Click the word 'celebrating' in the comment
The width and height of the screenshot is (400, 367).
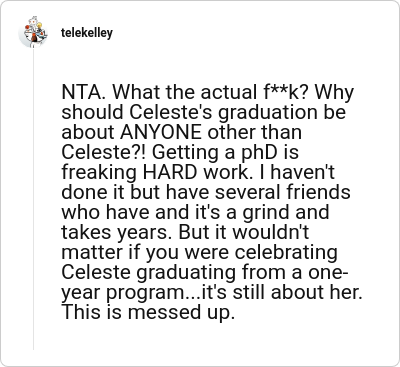tap(286, 253)
